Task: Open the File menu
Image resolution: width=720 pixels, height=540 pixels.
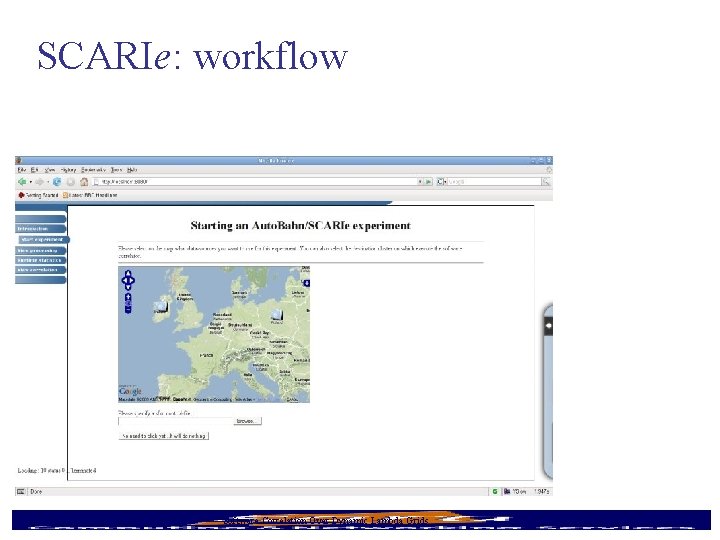Action: pos(22,170)
